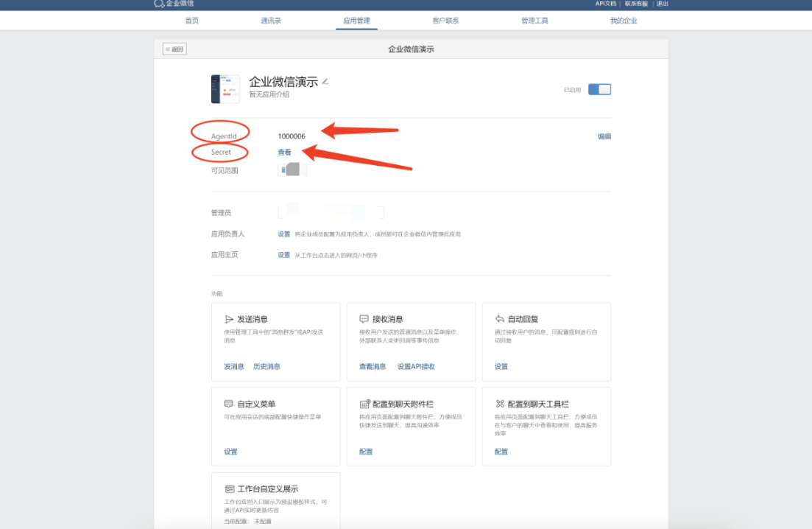The image size is (812, 529).
Task: Click the 配置到聊天工具栏 icon
Action: (500, 404)
